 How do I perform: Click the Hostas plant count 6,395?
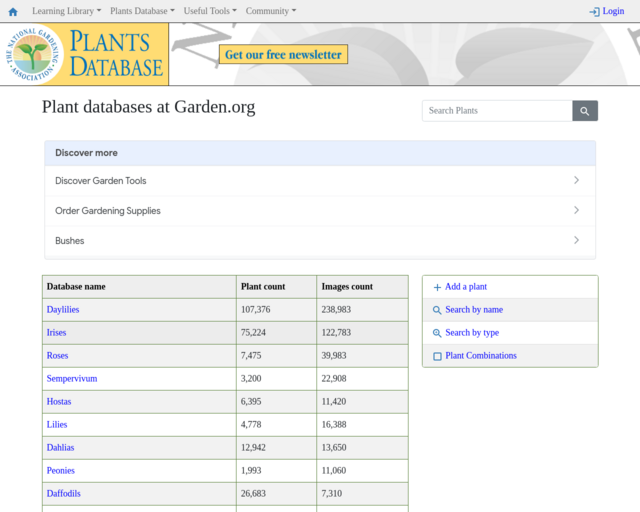[251, 401]
